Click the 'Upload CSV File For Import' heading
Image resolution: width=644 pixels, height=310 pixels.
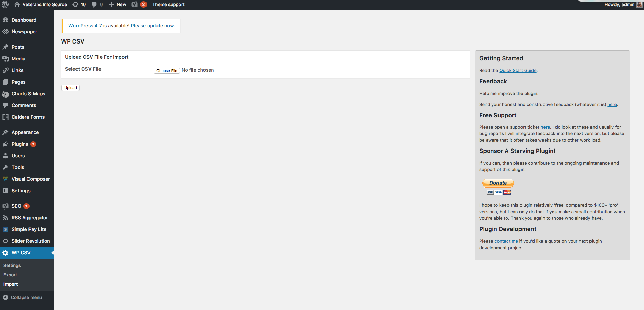(x=97, y=57)
